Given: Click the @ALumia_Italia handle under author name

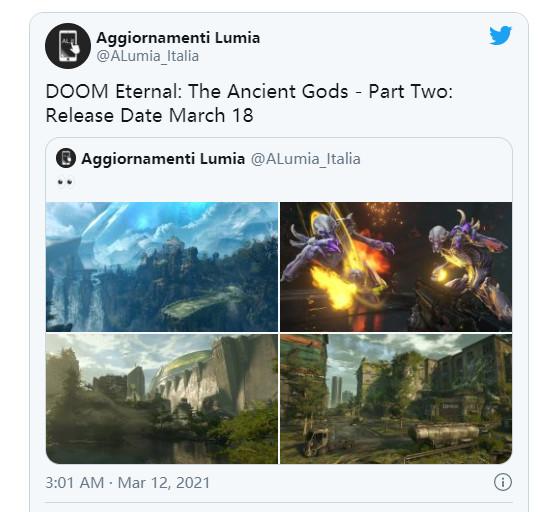Looking at the screenshot, I should pos(148,56).
